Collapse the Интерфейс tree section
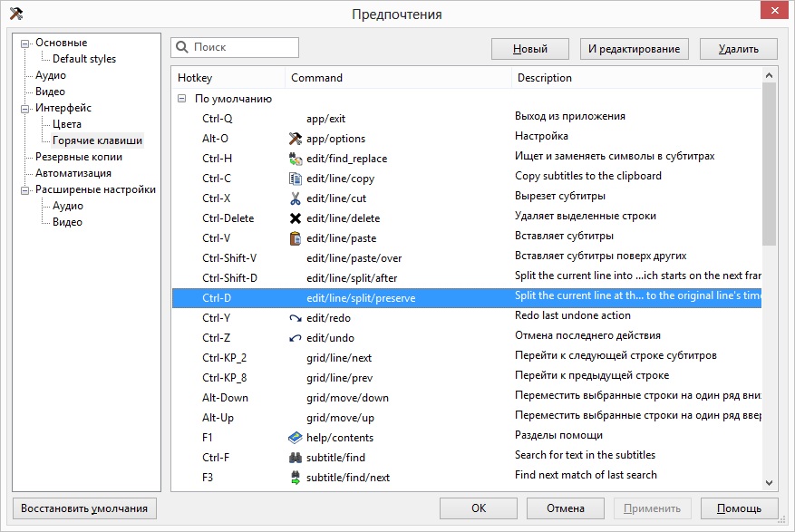795x532 pixels. pyautogui.click(x=25, y=108)
